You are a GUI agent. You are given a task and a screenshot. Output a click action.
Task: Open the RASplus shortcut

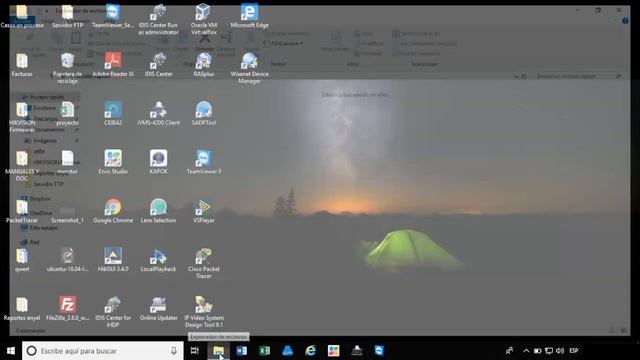click(204, 65)
